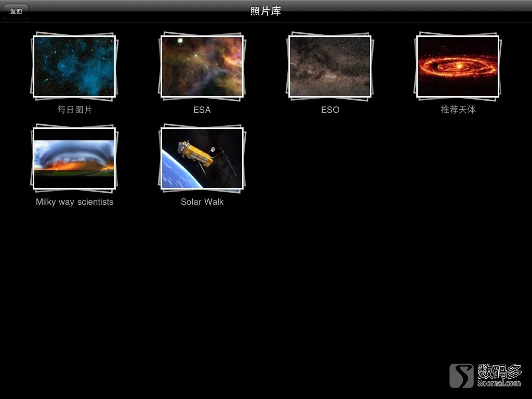Select the Milky way scientists label
The width and height of the screenshot is (532, 399).
point(75,202)
